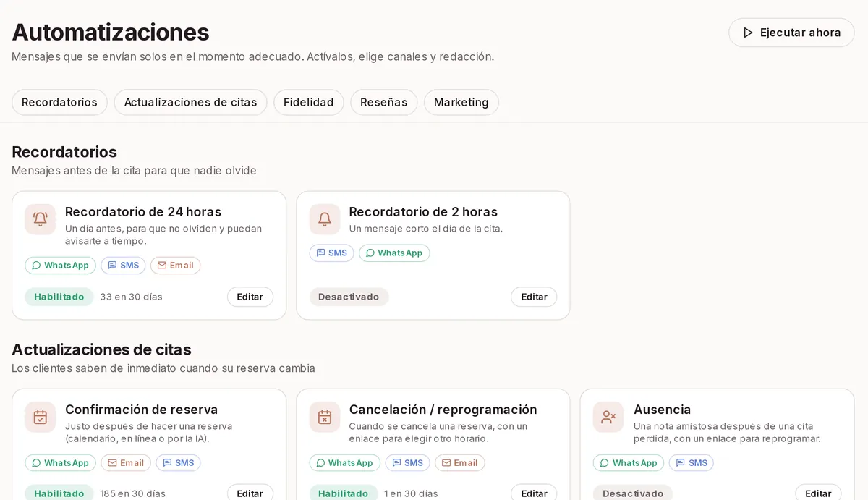Click Email chip in Confirmación de reserva

(x=126, y=463)
